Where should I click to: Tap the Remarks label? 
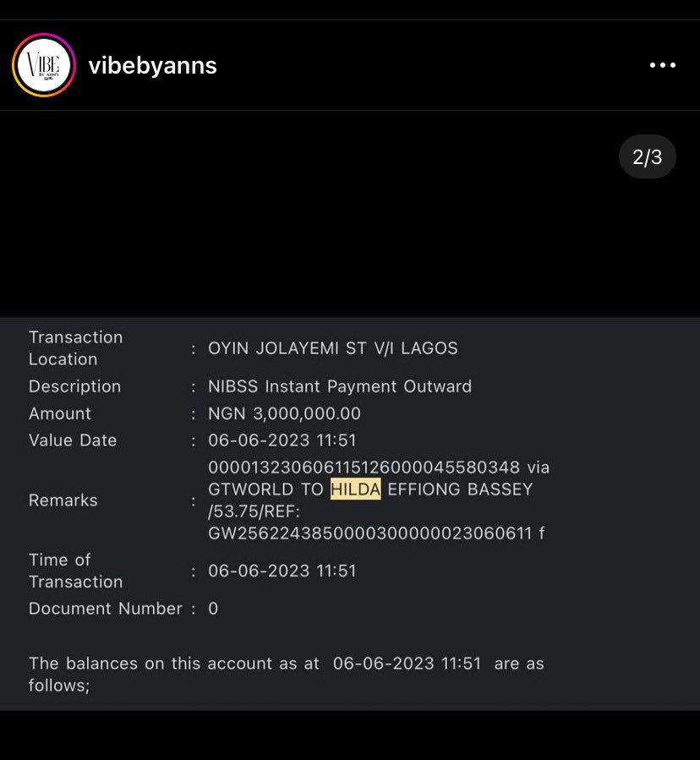click(63, 500)
